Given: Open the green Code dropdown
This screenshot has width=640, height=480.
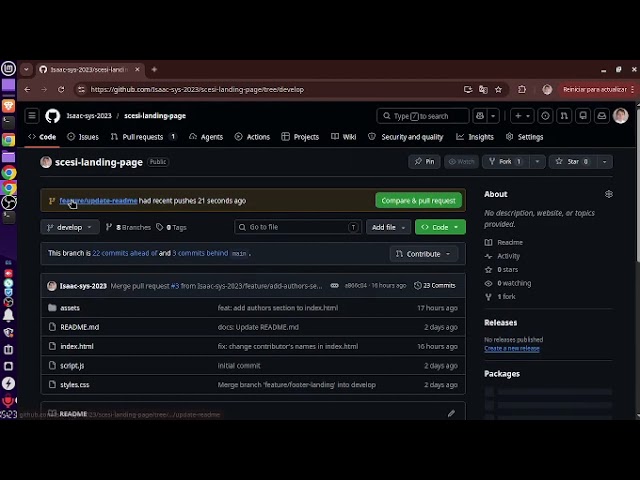Looking at the screenshot, I should (440, 227).
